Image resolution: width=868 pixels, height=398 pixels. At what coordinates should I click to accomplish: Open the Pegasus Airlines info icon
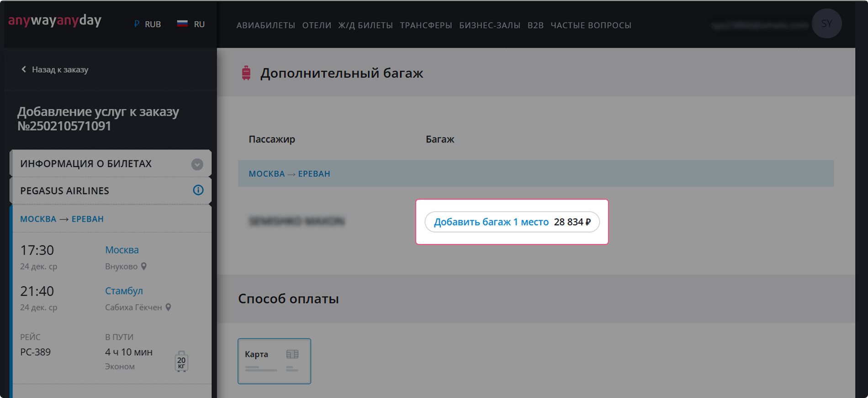click(x=198, y=190)
